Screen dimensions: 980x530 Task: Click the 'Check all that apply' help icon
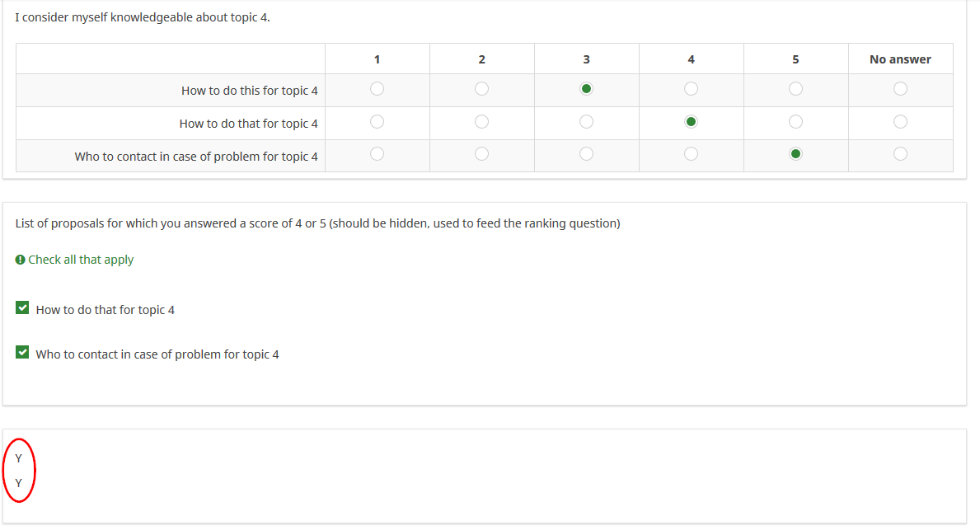pyautogui.click(x=20, y=260)
